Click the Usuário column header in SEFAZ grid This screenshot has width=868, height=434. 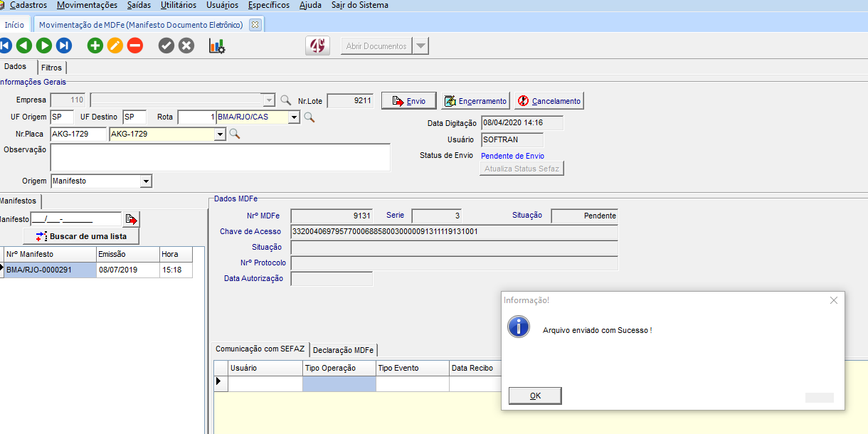265,368
